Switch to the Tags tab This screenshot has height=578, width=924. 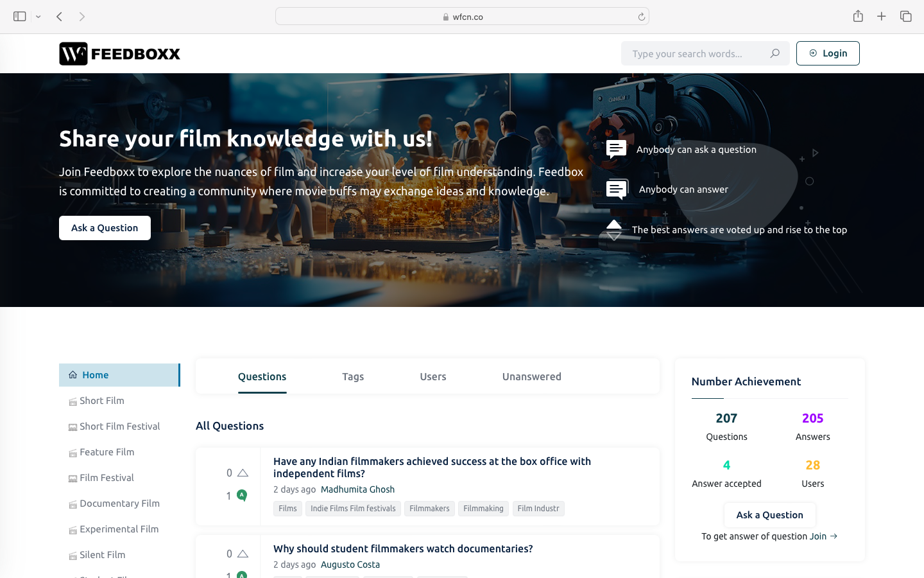(353, 376)
